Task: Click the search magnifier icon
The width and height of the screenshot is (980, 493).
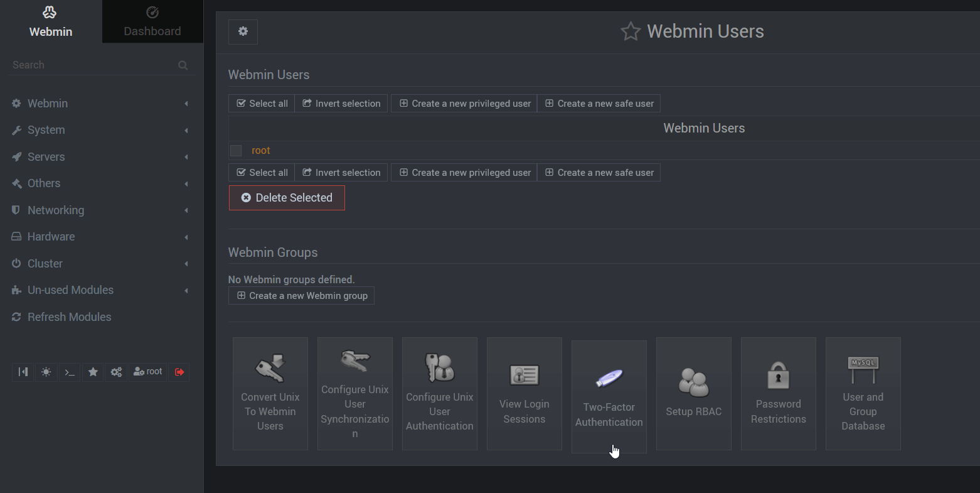Action: coord(183,65)
